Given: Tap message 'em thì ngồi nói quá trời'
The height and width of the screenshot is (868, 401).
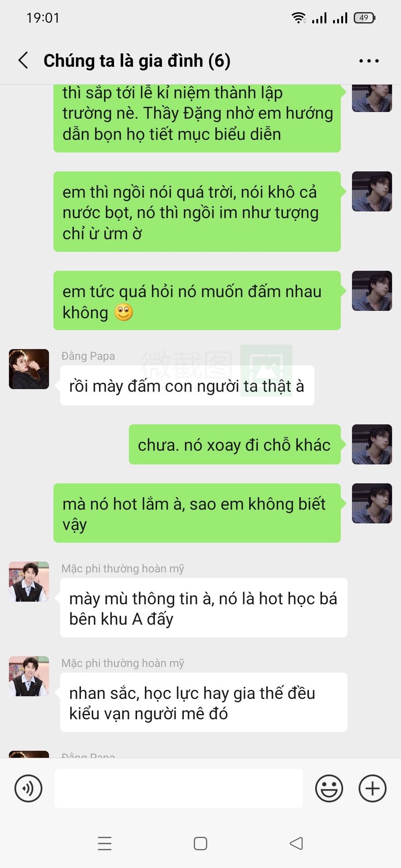Looking at the screenshot, I should (x=197, y=212).
